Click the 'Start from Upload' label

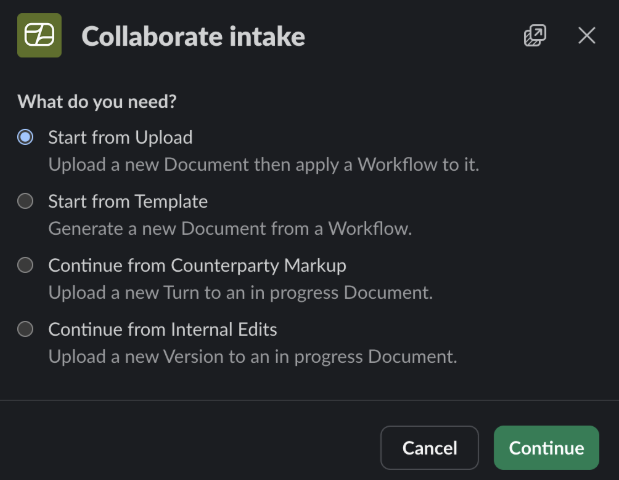(x=120, y=137)
